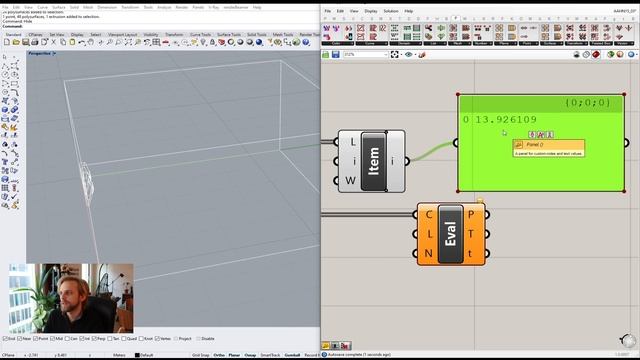The width and height of the screenshot is (640, 360).
Task: Click the Cut (X) icon in Rhino toolbar
Action: (x=53, y=42)
